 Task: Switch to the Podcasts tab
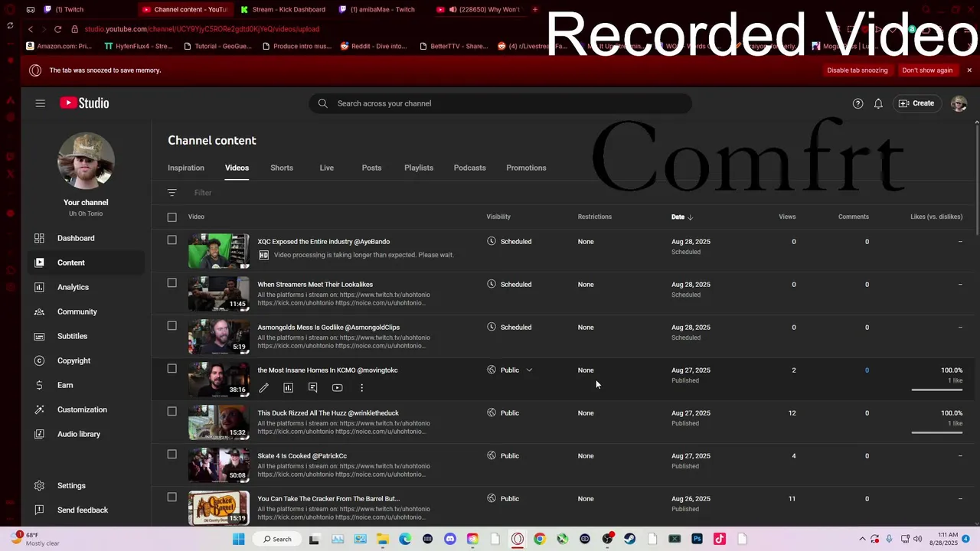click(x=469, y=168)
